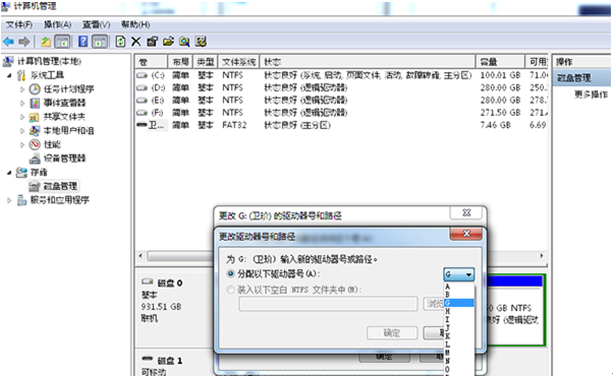The width and height of the screenshot is (613, 379).
Task: Click the 磁盘管理 icon in the tree
Action: (34, 186)
